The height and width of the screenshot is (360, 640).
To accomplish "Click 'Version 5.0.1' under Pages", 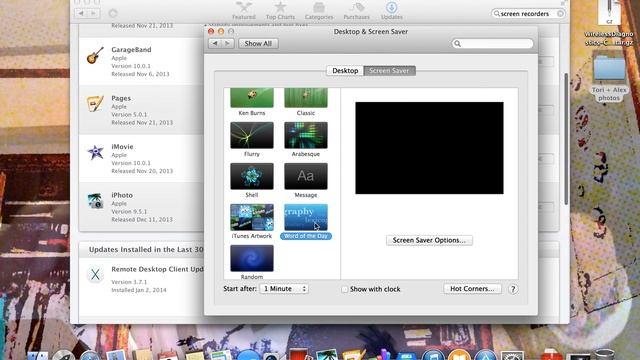I will (129, 114).
